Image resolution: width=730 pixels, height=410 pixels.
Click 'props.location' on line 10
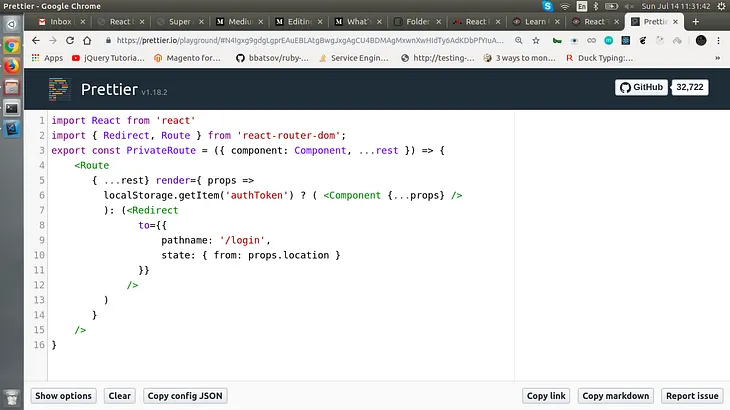[289, 255]
